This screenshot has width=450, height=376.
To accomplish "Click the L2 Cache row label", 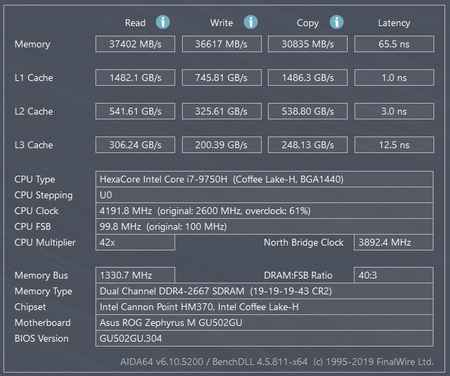I will pyautogui.click(x=34, y=111).
